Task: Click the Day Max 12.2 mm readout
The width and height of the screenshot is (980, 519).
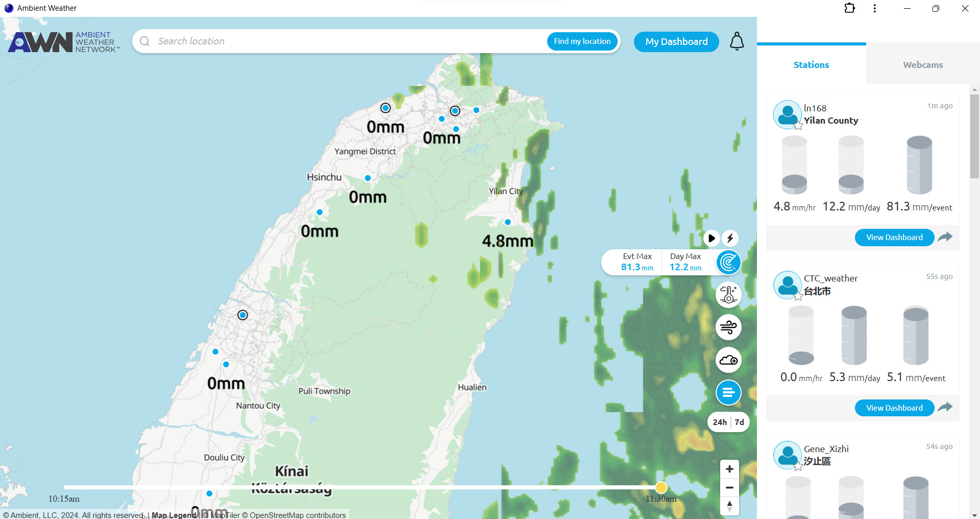Action: click(685, 262)
